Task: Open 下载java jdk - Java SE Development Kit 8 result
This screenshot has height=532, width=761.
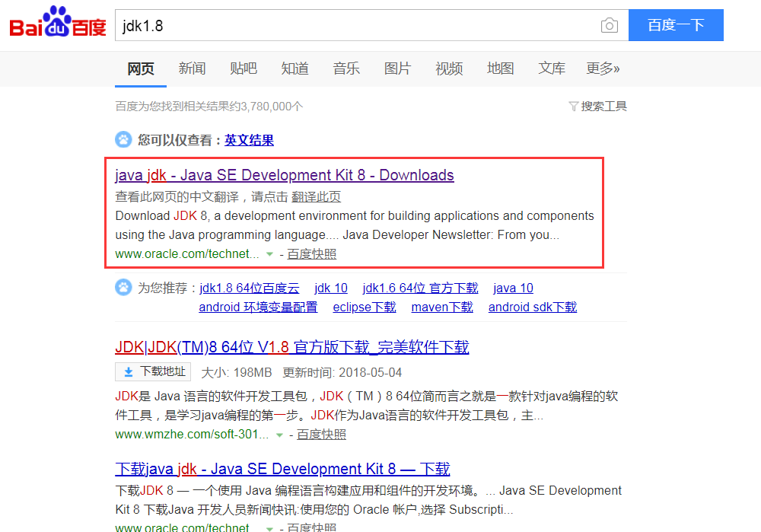Action: click(x=282, y=469)
